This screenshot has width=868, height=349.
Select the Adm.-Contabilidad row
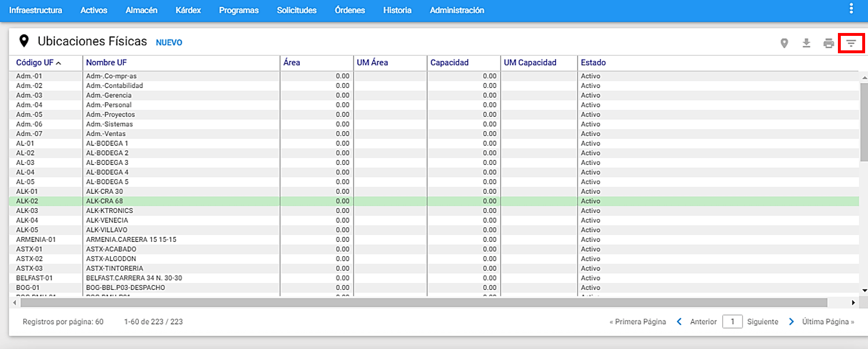pos(433,86)
